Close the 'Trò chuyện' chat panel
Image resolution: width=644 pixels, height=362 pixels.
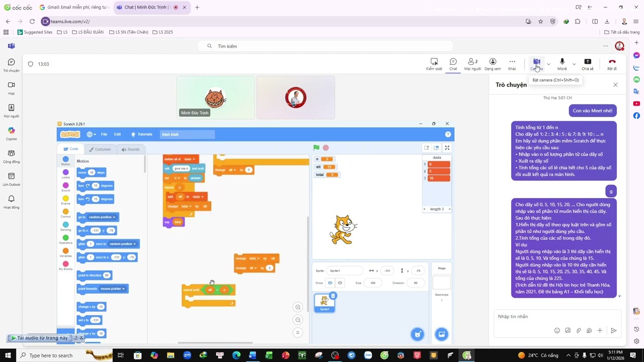point(615,85)
